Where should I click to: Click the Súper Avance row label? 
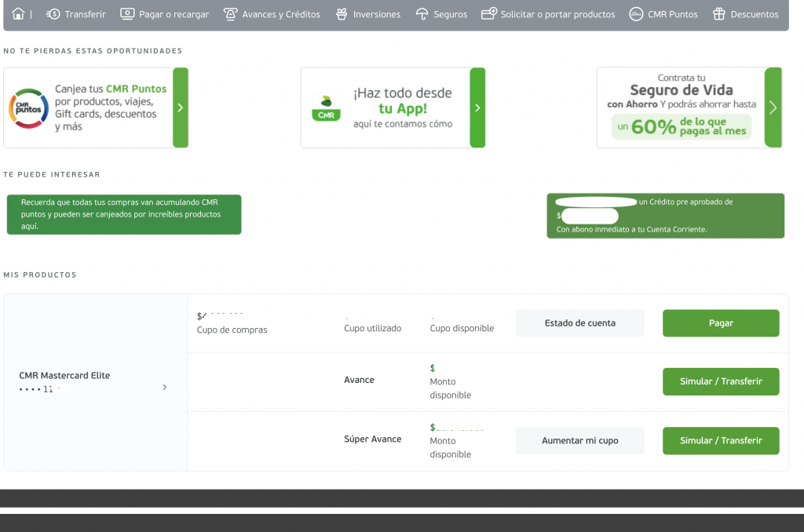(373, 439)
